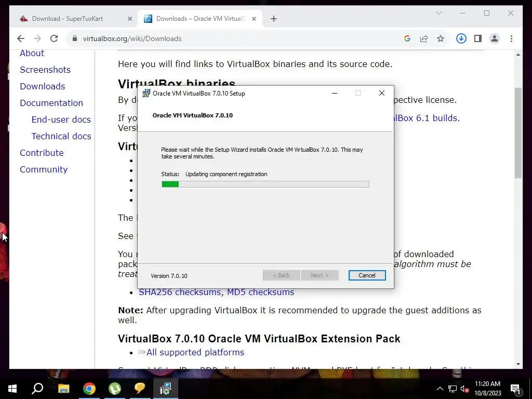This screenshot has height=399, width=532.
Task: Open the Screenshots sidebar link
Action: [x=45, y=70]
